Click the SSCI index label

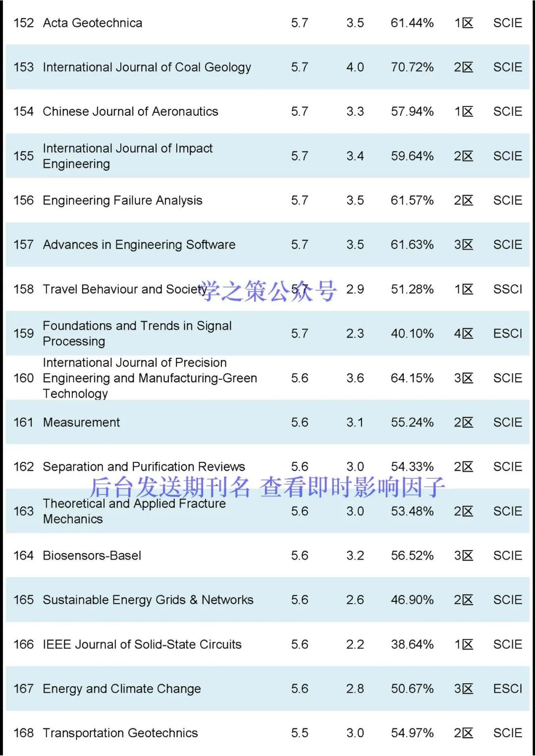(507, 289)
